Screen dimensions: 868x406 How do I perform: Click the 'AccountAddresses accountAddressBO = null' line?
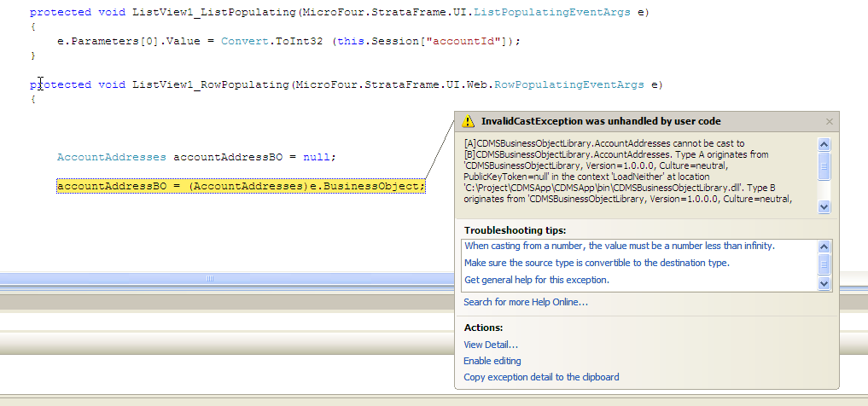(x=196, y=157)
